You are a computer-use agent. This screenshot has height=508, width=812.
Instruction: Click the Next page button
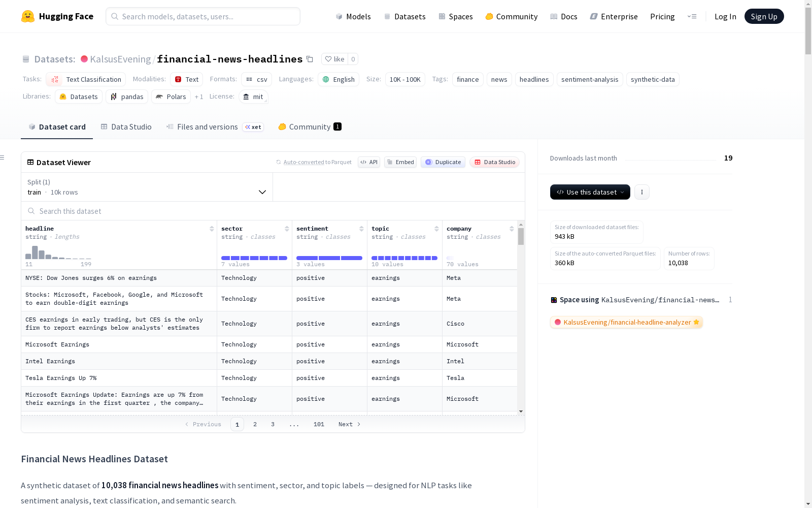[x=350, y=424]
